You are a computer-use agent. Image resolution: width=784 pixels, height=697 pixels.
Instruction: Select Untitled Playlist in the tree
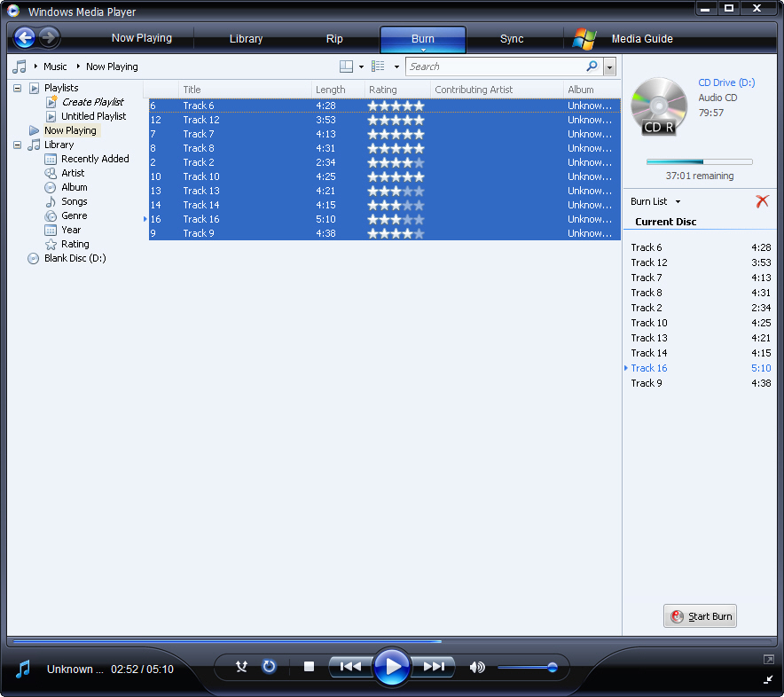(x=93, y=116)
